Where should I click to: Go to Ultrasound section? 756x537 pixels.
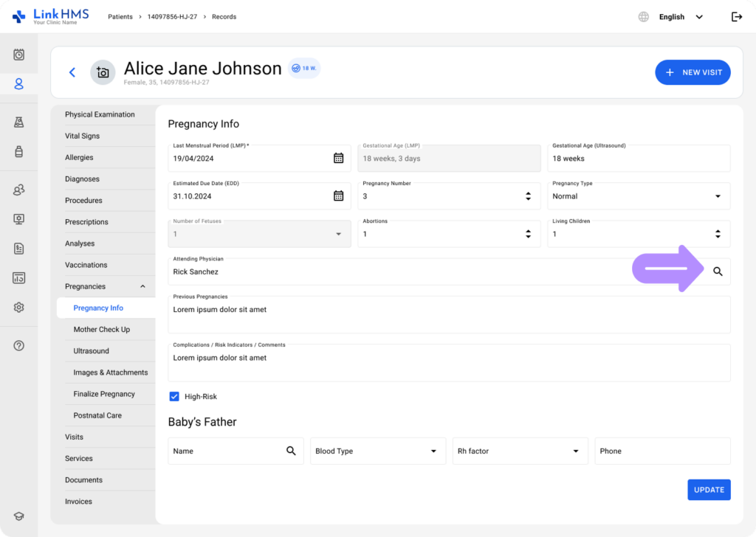(x=92, y=351)
